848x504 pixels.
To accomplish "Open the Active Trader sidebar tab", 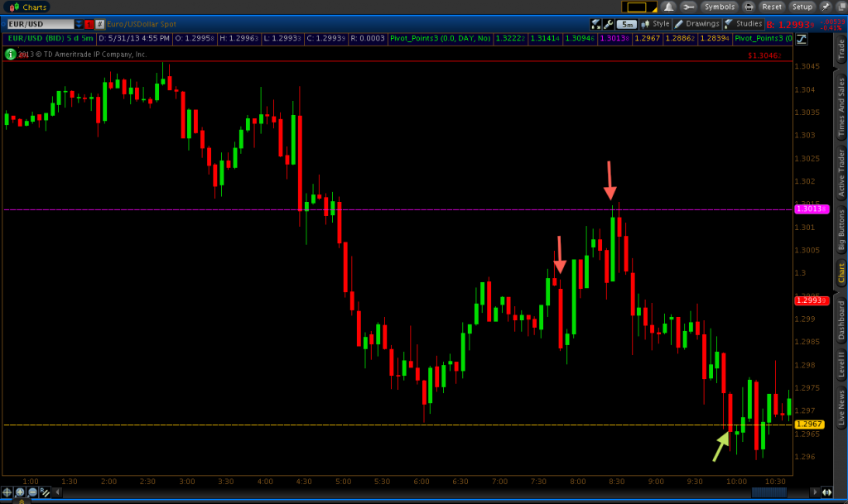I will click(841, 173).
